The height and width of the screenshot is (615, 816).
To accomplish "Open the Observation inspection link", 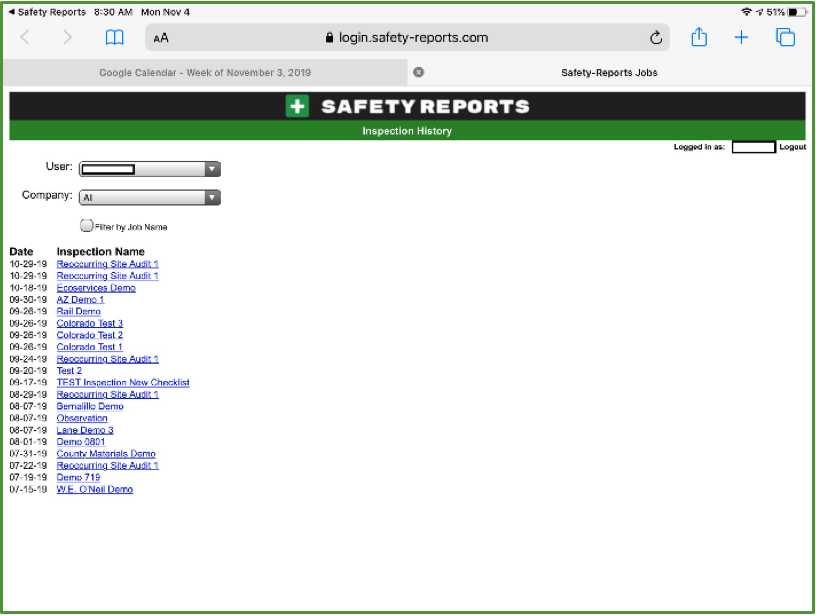I will 82,418.
